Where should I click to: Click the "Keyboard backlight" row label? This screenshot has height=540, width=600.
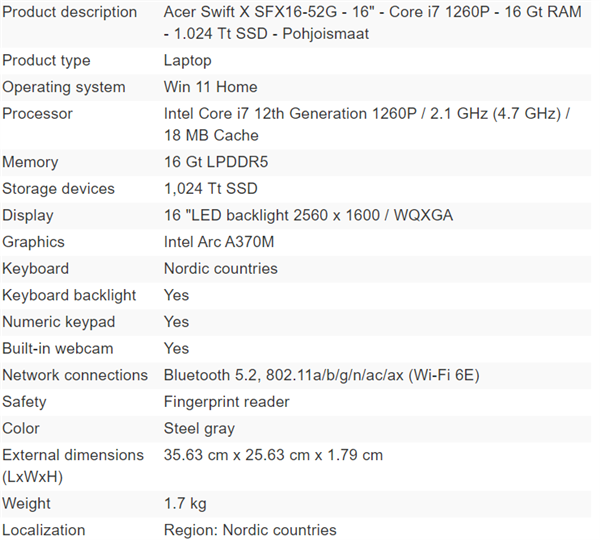pos(69,295)
